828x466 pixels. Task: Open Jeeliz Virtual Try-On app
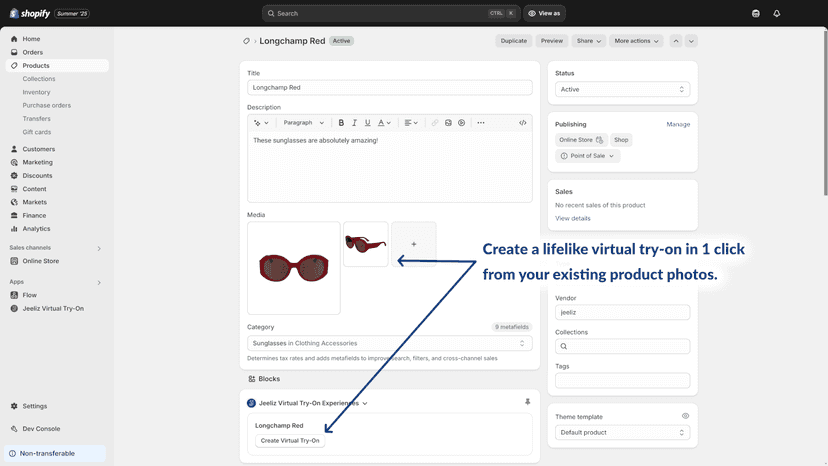tap(57, 309)
